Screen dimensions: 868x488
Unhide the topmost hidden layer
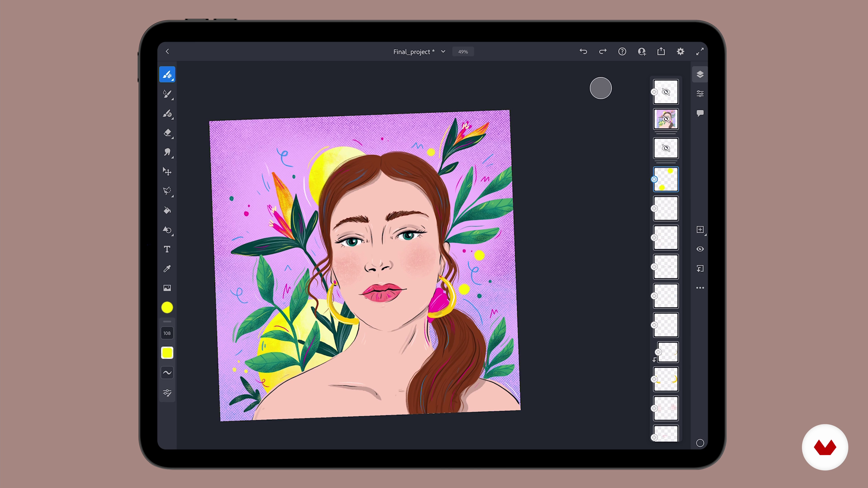click(x=666, y=92)
